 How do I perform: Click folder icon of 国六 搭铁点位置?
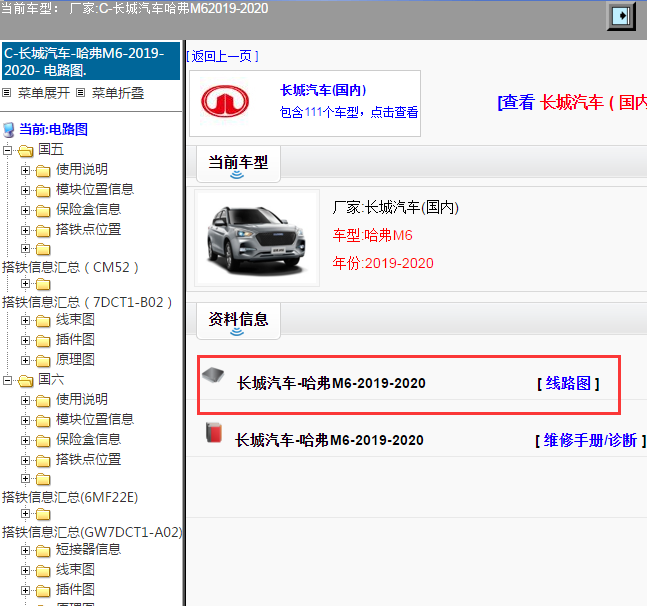(43, 460)
